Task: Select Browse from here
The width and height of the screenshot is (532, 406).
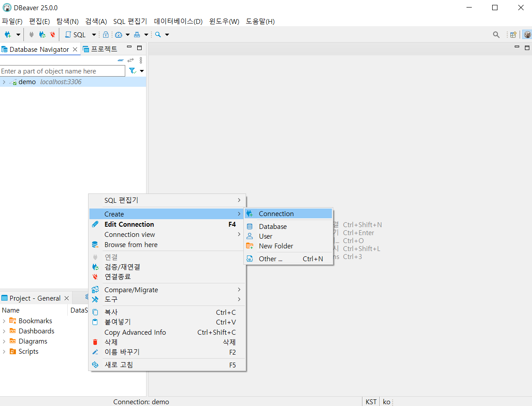Action: click(167, 244)
